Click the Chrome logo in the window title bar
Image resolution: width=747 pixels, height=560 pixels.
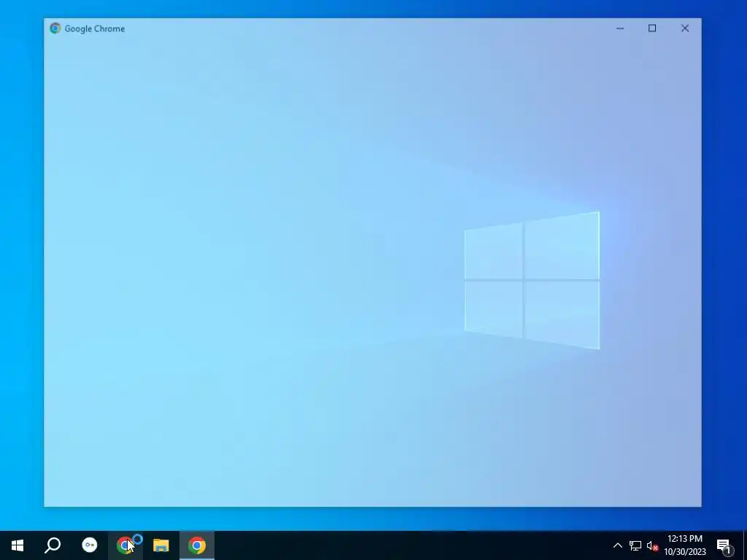[x=55, y=28]
